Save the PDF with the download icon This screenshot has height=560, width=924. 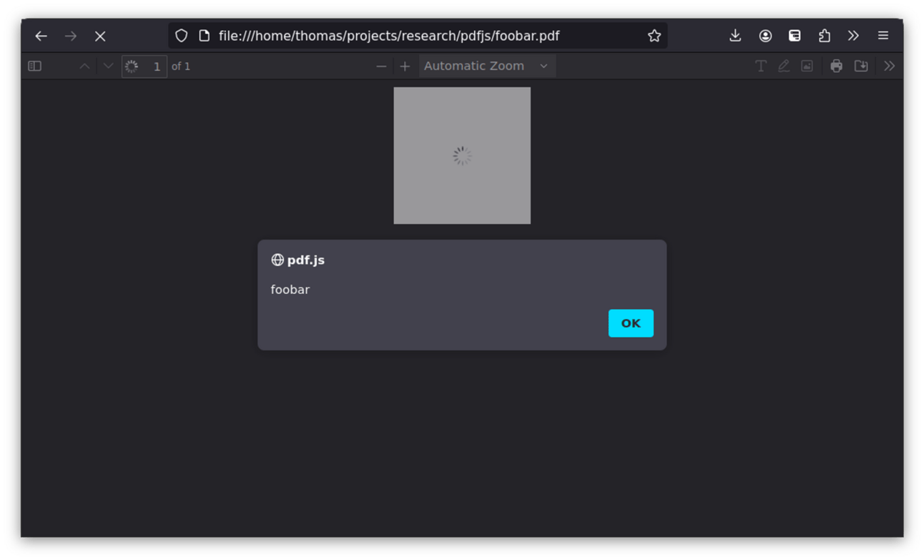(861, 66)
